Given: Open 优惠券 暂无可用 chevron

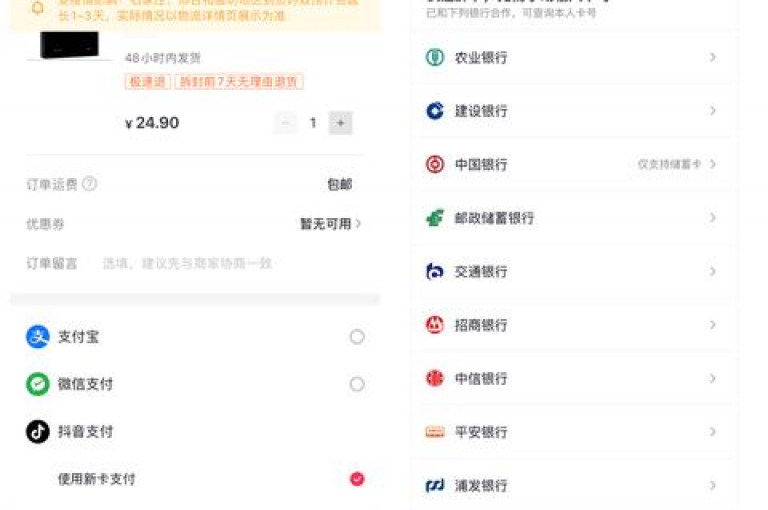Looking at the screenshot, I should coord(359,224).
